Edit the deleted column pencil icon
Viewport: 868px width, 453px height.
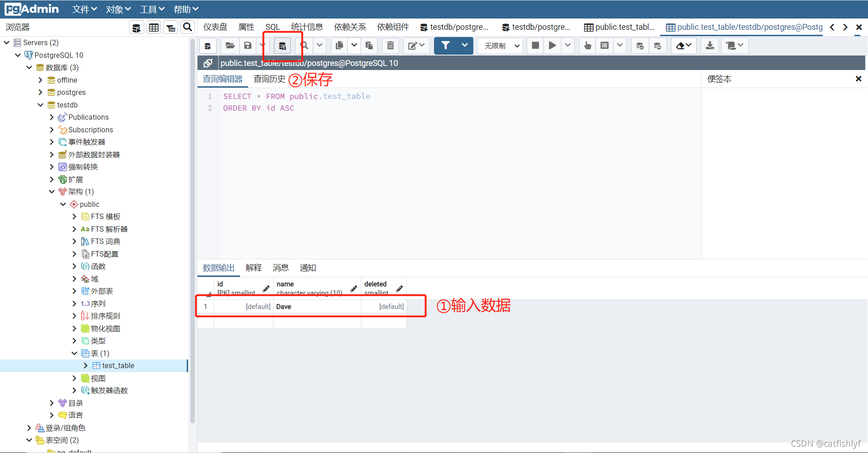coord(400,288)
